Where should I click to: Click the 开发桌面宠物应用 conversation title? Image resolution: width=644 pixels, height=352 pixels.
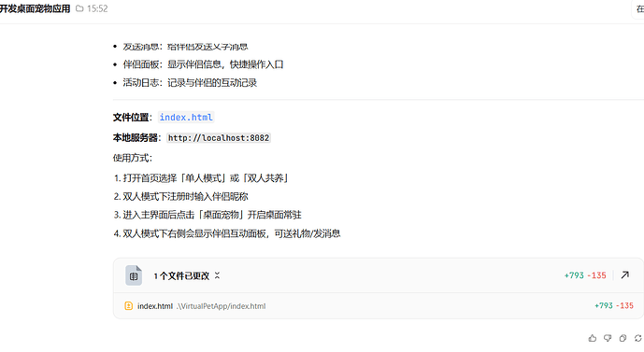click(x=35, y=8)
